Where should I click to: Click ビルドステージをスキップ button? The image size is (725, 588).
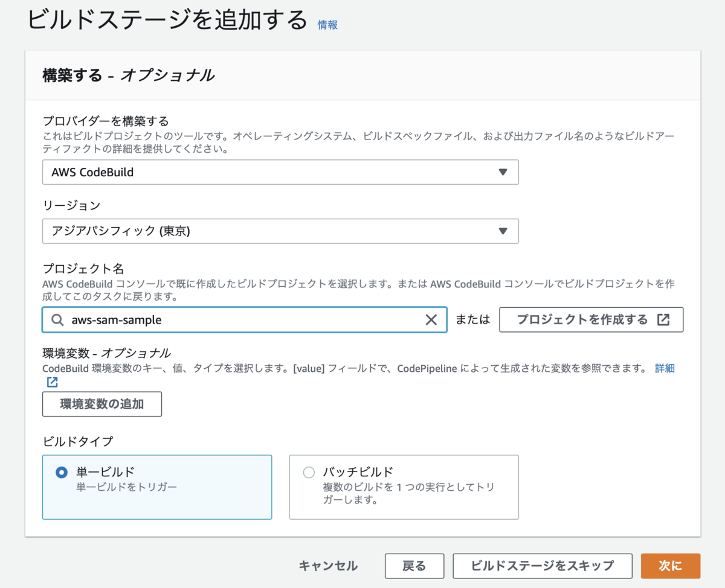(x=542, y=566)
